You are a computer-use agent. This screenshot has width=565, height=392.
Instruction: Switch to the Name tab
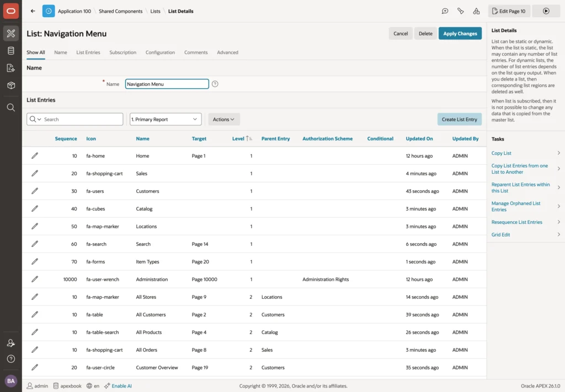[61, 52]
